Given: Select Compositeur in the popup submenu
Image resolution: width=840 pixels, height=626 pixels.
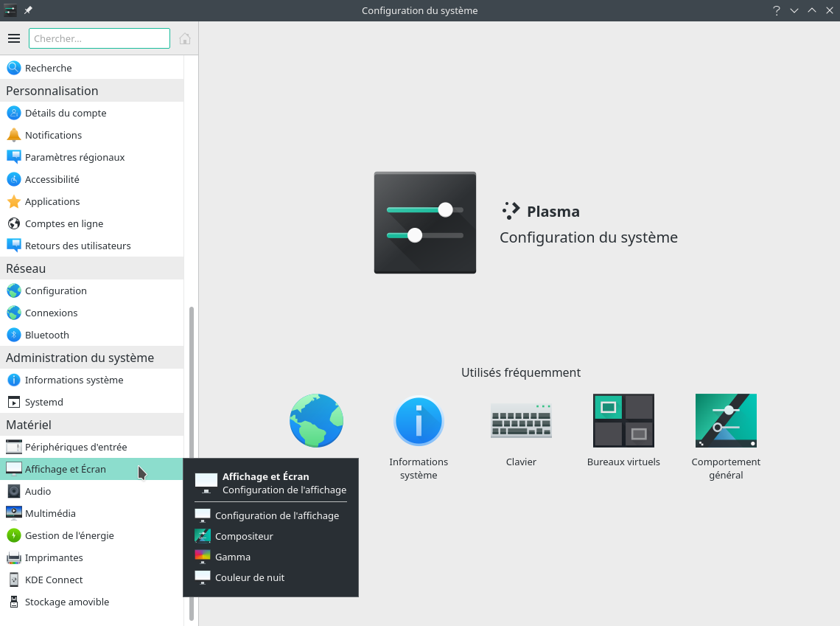Looking at the screenshot, I should [244, 536].
